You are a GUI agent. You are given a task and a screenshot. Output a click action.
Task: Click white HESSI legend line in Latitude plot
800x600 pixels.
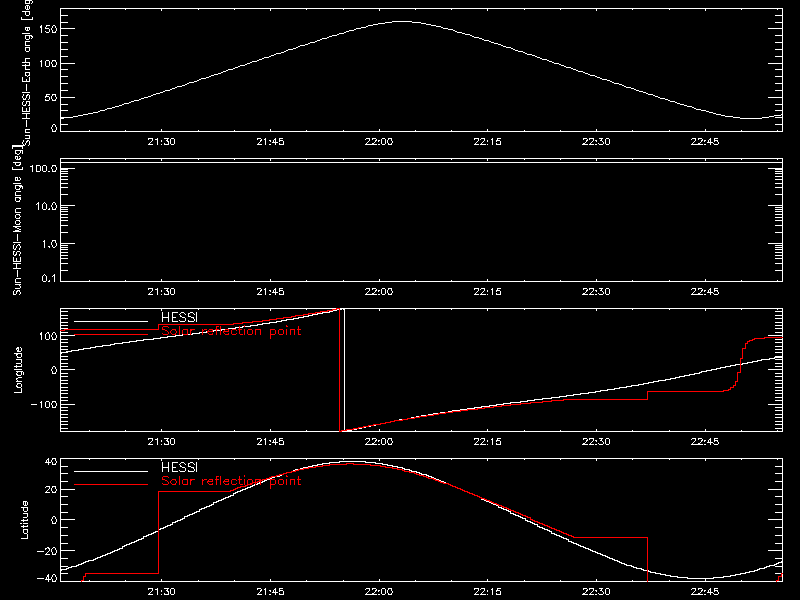coord(111,471)
